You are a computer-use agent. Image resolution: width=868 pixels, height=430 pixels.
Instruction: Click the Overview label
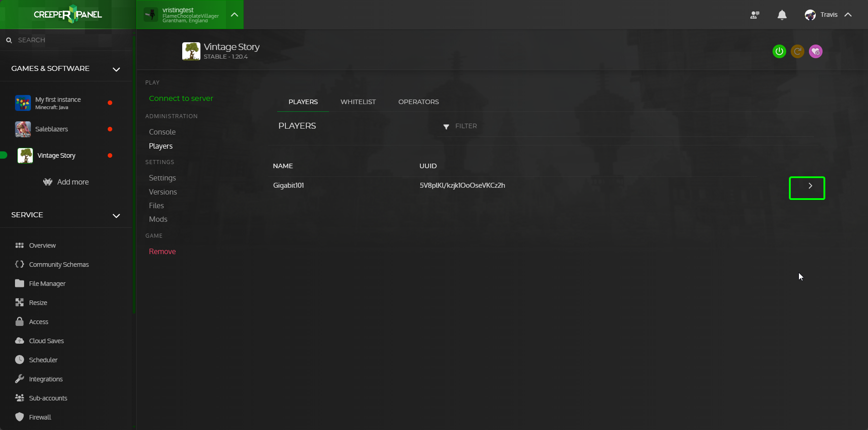pos(42,245)
